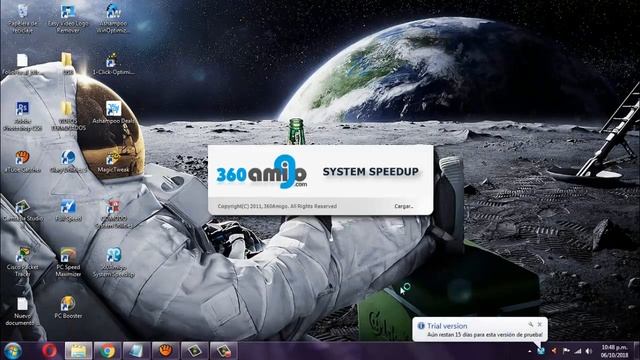Close the Trial version balloon notification
This screenshot has height=360, width=640.
point(540,324)
